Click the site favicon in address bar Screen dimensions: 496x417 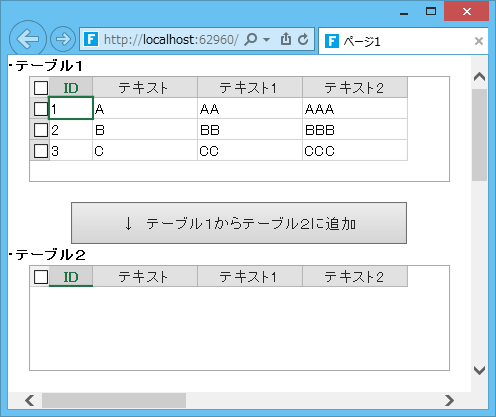pyautogui.click(x=91, y=39)
